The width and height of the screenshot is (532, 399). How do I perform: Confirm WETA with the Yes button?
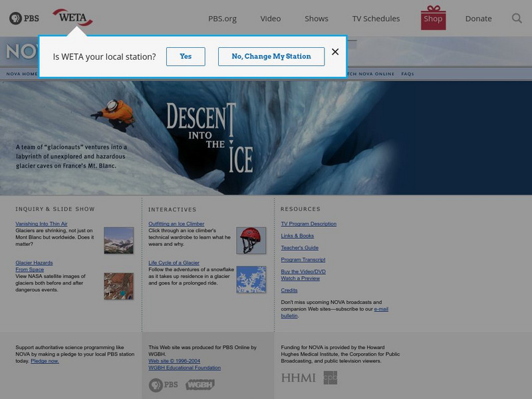click(186, 56)
